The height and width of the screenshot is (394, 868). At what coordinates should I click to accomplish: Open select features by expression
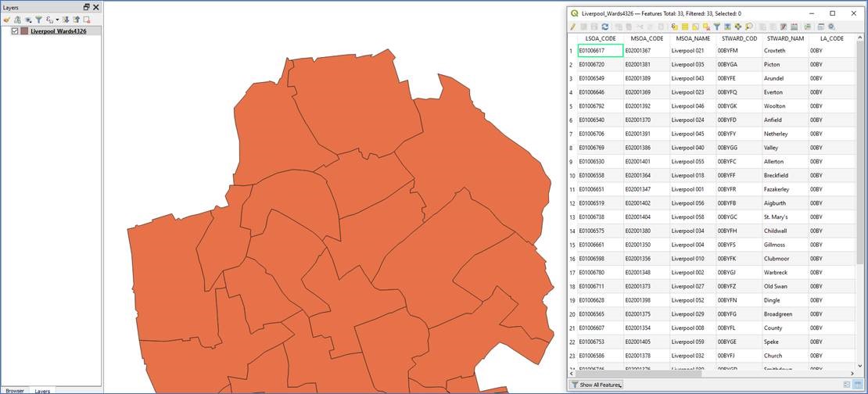675,26
